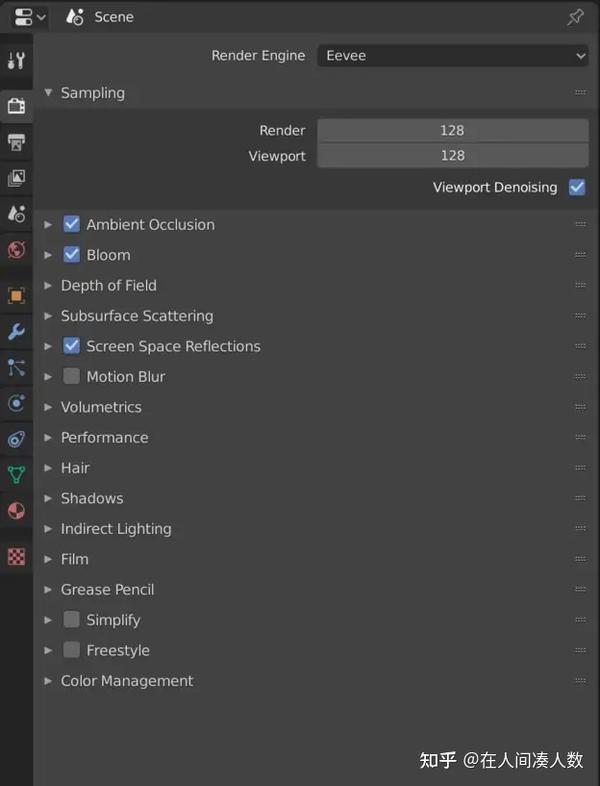Select the Object properties tab icon

[16, 296]
